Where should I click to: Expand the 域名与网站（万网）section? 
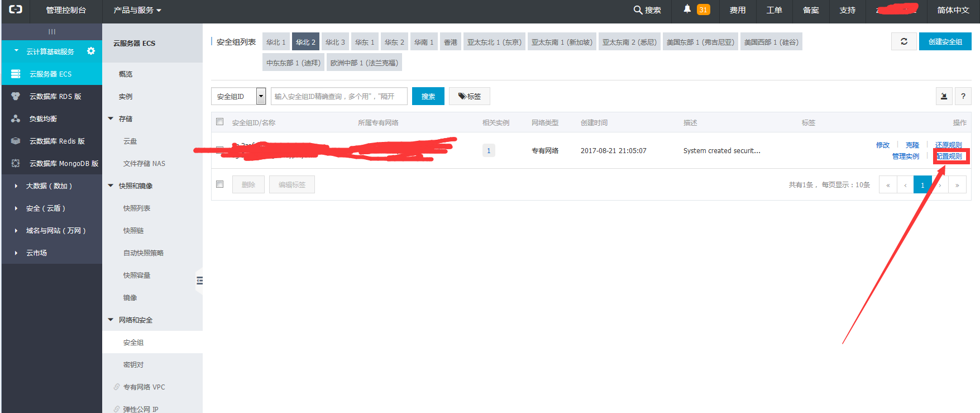[x=16, y=230]
